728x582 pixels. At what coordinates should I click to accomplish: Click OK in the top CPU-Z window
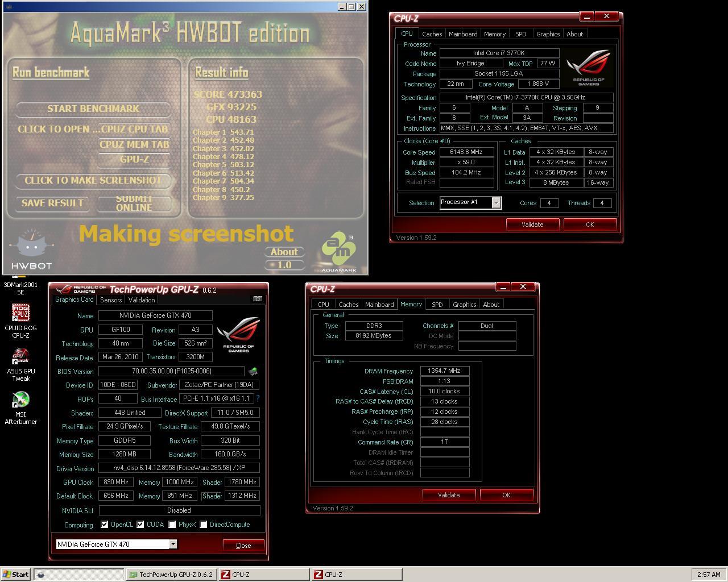(590, 225)
